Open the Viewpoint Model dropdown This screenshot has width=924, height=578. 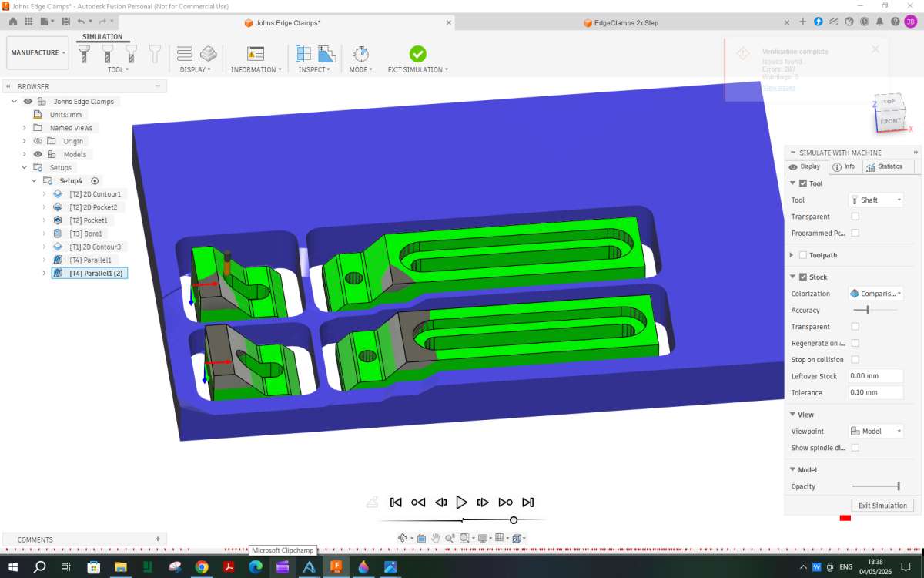tap(875, 431)
